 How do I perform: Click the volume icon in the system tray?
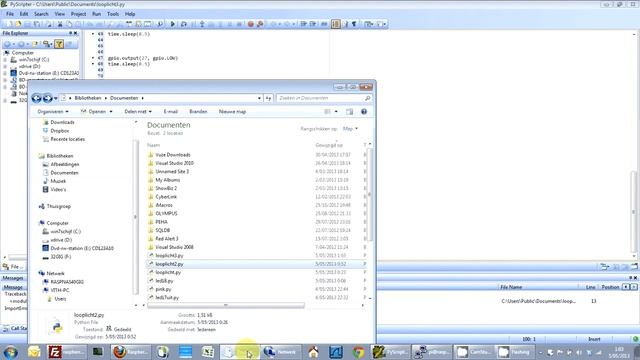(579, 352)
